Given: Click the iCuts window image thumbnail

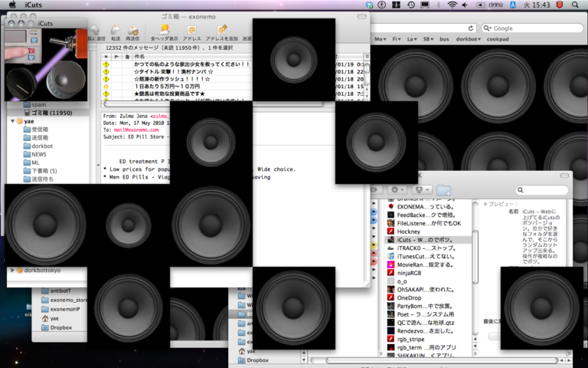Looking at the screenshot, I should pyautogui.click(x=46, y=64).
